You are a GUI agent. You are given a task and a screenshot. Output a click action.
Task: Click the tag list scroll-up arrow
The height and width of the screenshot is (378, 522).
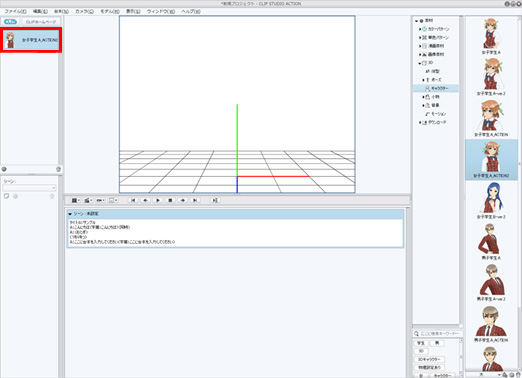coord(461,340)
